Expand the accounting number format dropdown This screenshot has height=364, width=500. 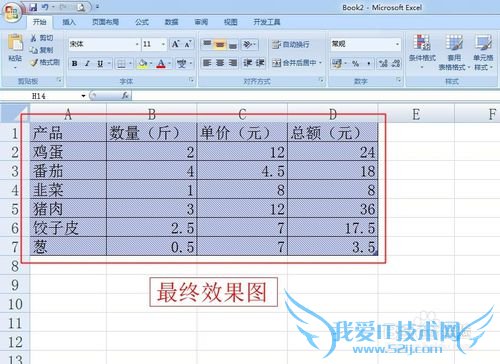coord(346,63)
